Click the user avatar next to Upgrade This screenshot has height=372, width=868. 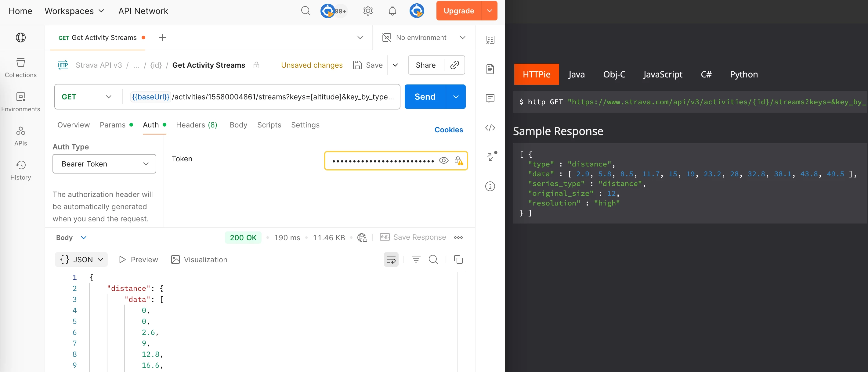[x=417, y=11]
